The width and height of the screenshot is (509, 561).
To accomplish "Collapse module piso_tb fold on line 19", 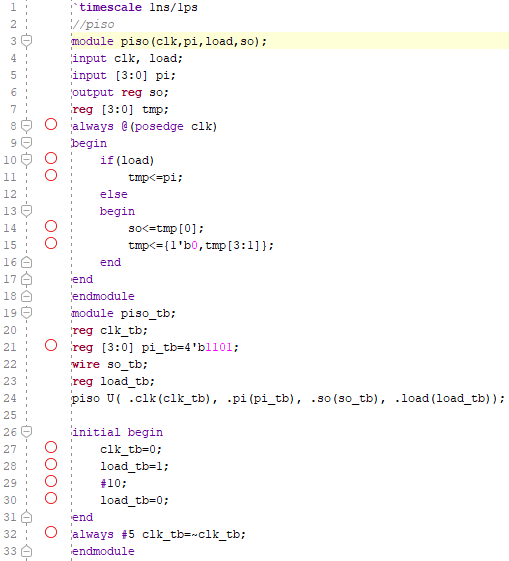I will 26,313.
